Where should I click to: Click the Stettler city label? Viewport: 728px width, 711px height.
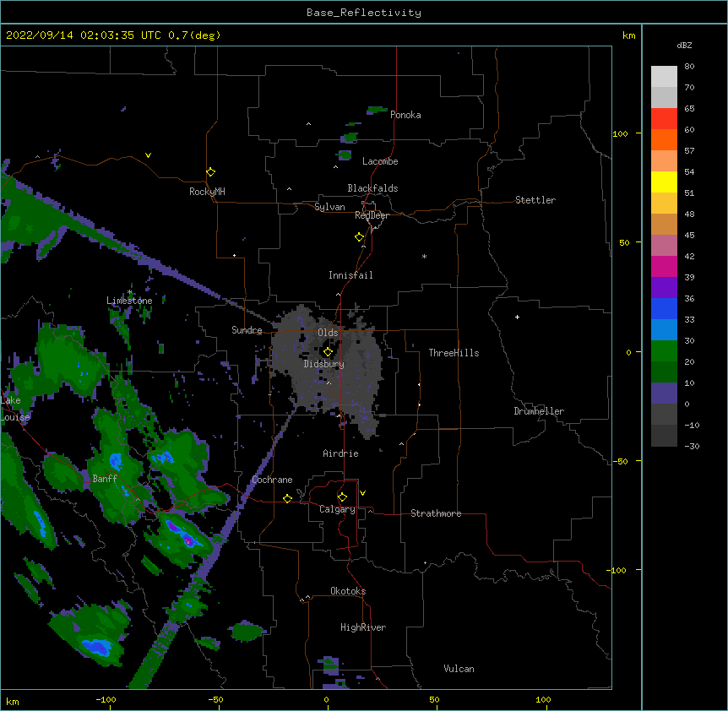point(535,200)
